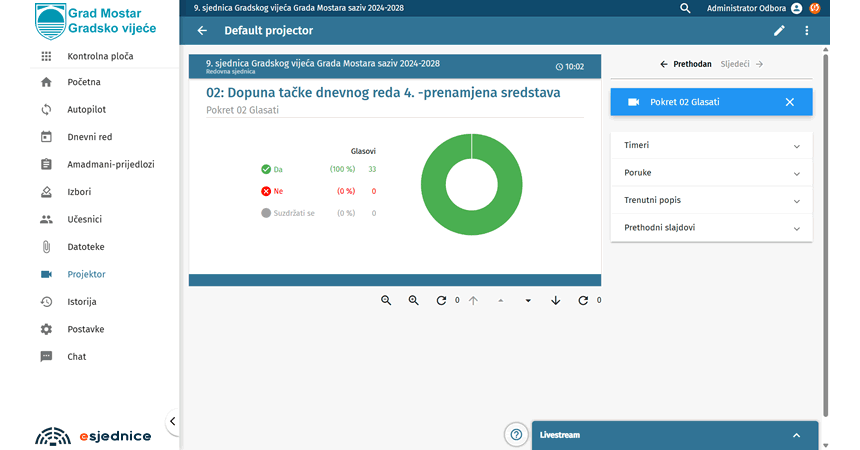The height and width of the screenshot is (450, 860).
Task: Click the pencil edit icon in header
Action: [779, 31]
